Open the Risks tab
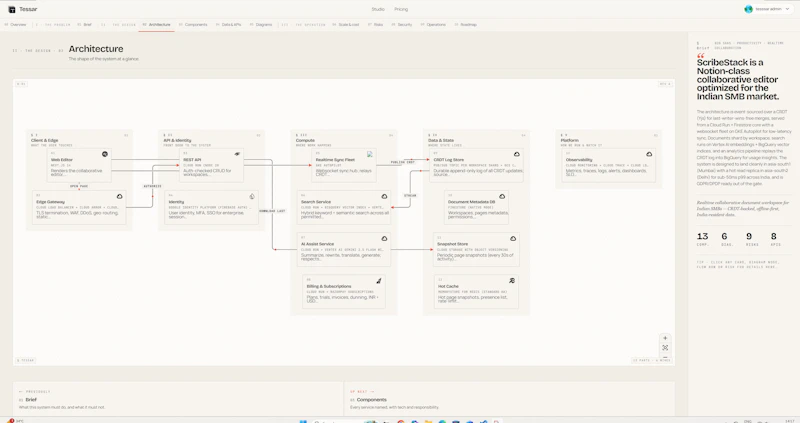 [376, 24]
